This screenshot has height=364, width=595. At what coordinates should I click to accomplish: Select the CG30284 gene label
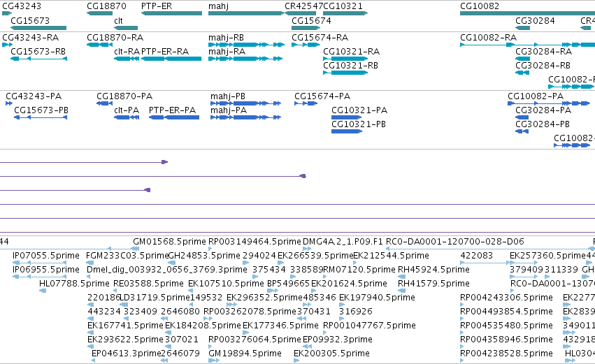coord(535,20)
